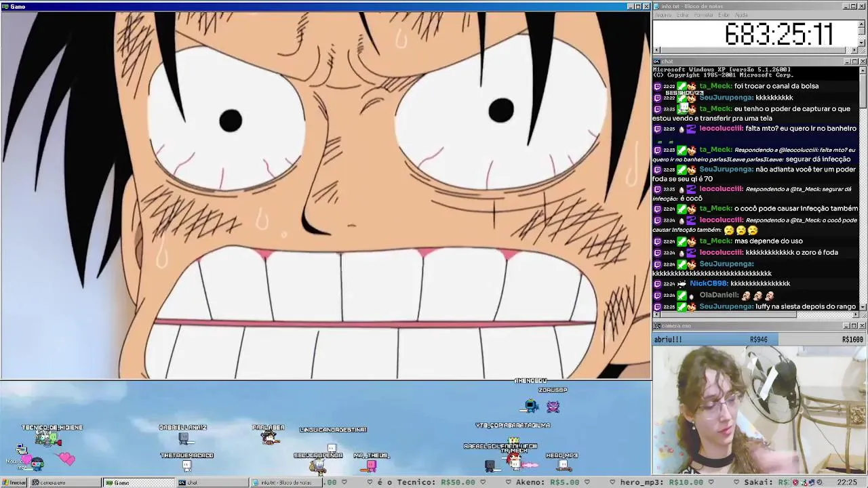Click the Twitch icon beside SeuJurupenga's 'kkkkkkkkkk' message

pos(657,98)
